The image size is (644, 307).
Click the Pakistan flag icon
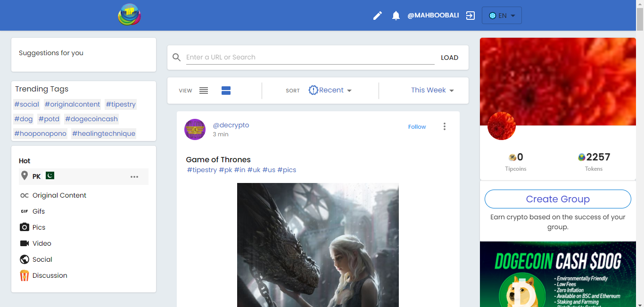coord(50,175)
